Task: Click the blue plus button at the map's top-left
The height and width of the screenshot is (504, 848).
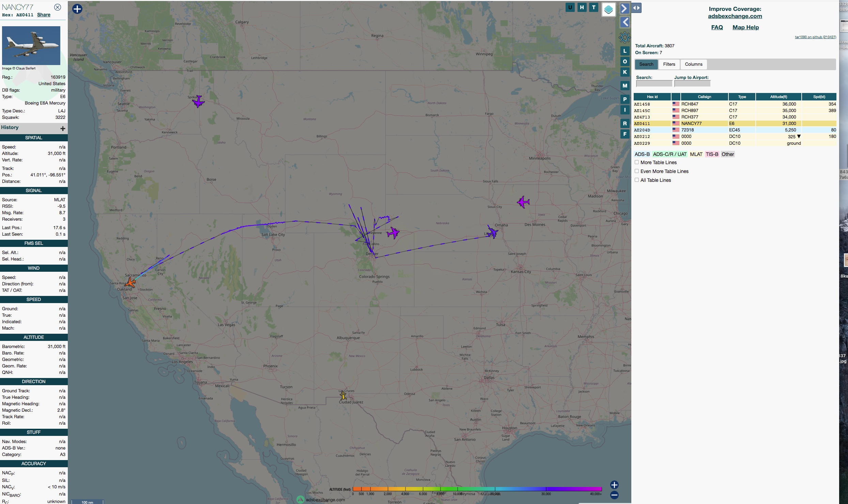Action: [x=77, y=9]
